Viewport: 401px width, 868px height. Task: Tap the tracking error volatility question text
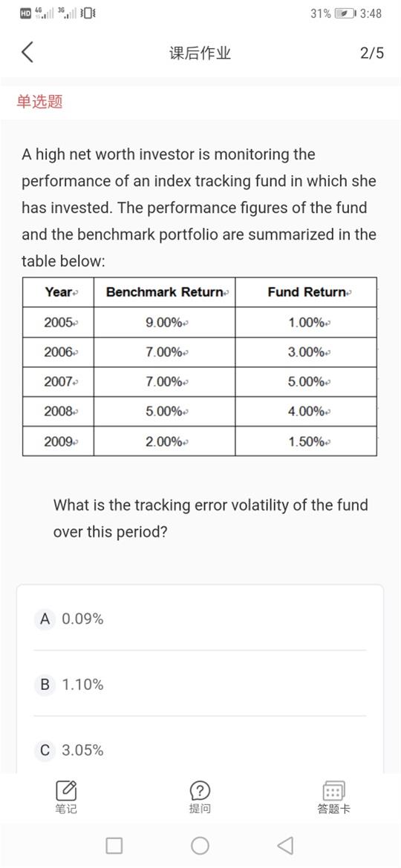tap(210, 518)
